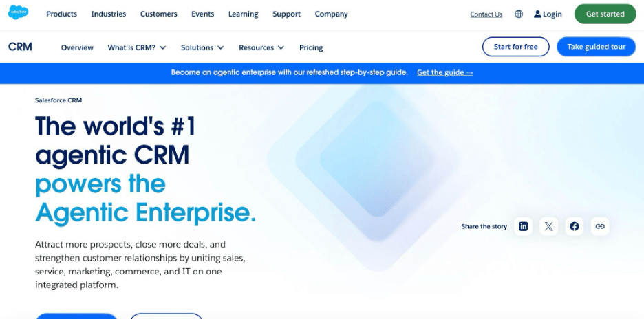
Task: Follow the Get the guide link
Action: pyautogui.click(x=444, y=73)
